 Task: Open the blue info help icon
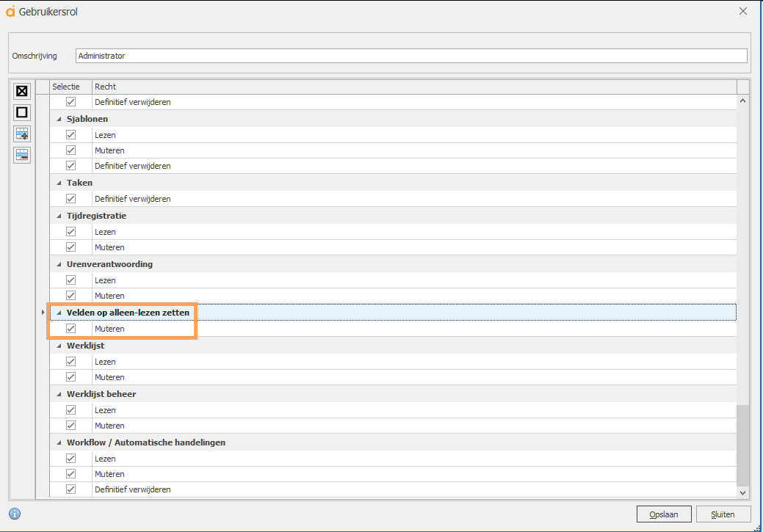point(15,514)
